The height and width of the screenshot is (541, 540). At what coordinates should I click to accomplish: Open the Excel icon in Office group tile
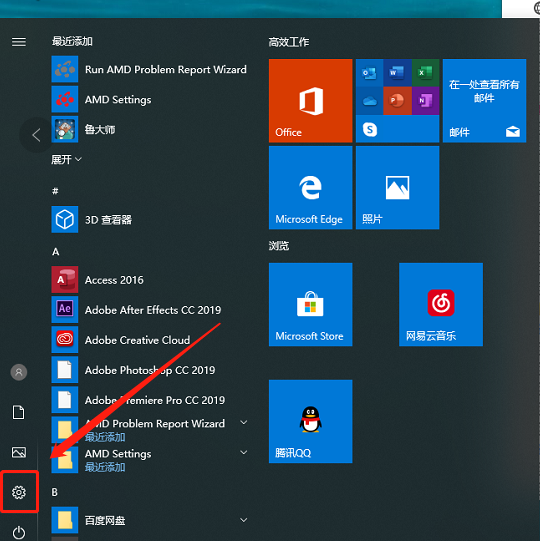[x=425, y=73]
